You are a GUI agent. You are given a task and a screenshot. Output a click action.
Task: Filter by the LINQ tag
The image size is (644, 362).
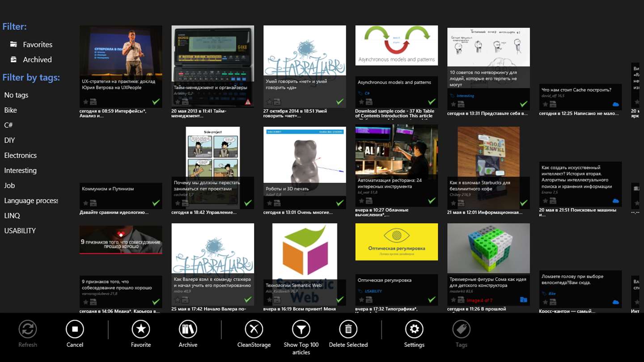pos(12,215)
